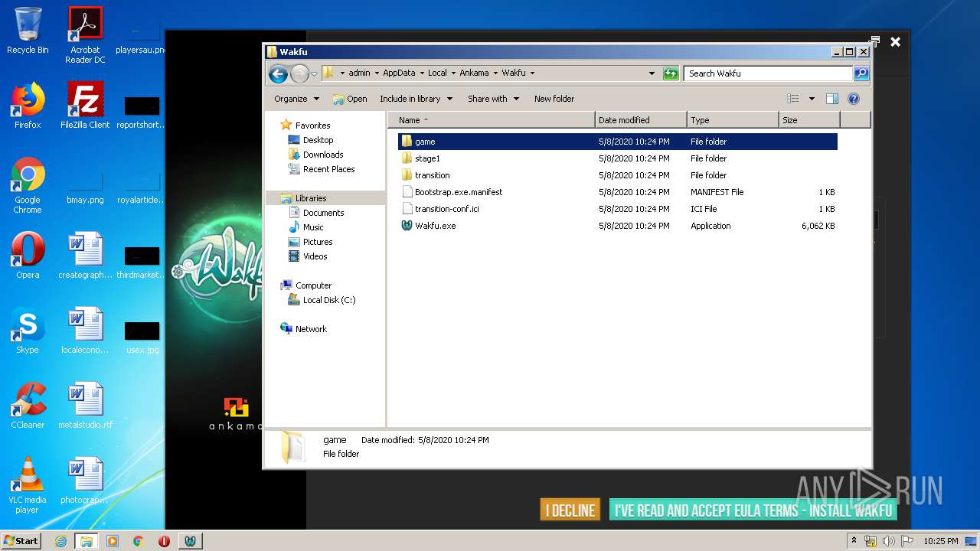Open Internet Explorer from the taskbar
Viewport: 980px width, 551px height.
coord(60,541)
